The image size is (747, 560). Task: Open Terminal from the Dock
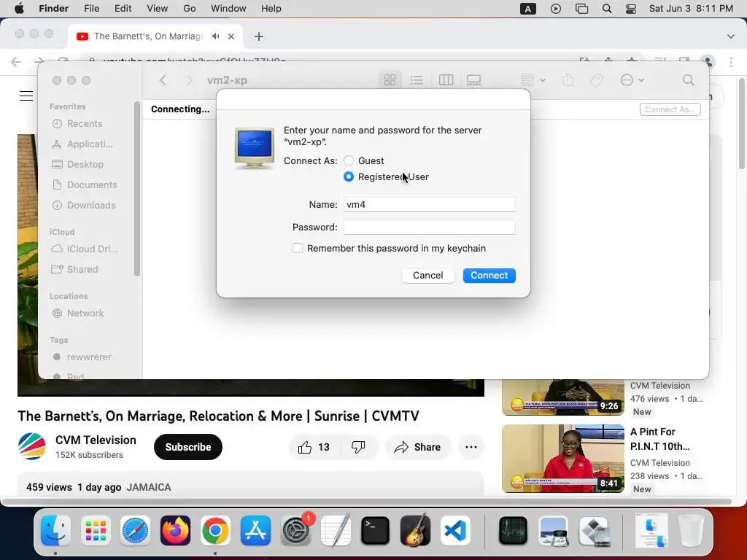click(x=376, y=531)
